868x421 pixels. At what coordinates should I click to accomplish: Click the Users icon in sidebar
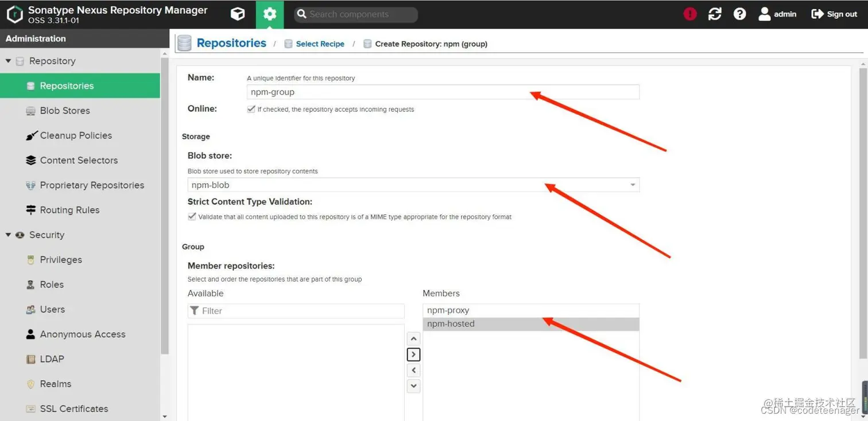point(31,309)
